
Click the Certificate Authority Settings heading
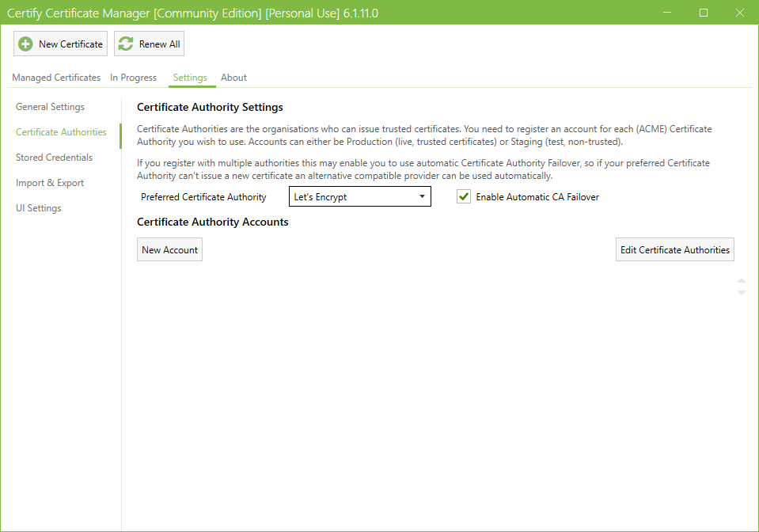(x=210, y=107)
